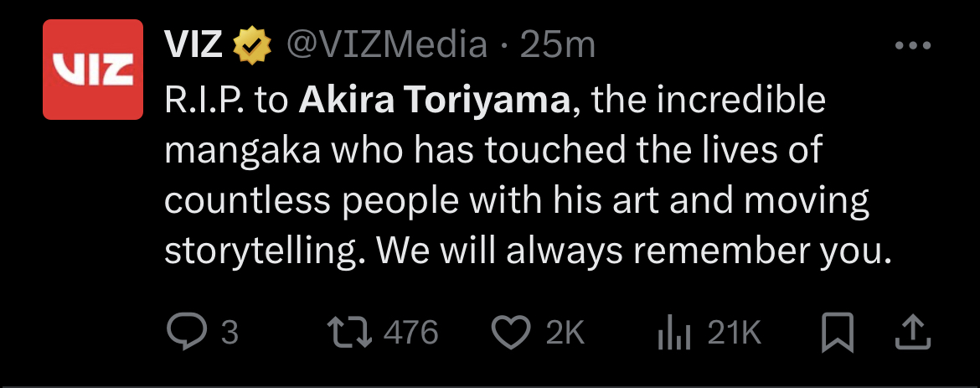Viewport: 980px width, 388px height.
Task: Click the 21K views count
Action: [735, 333]
